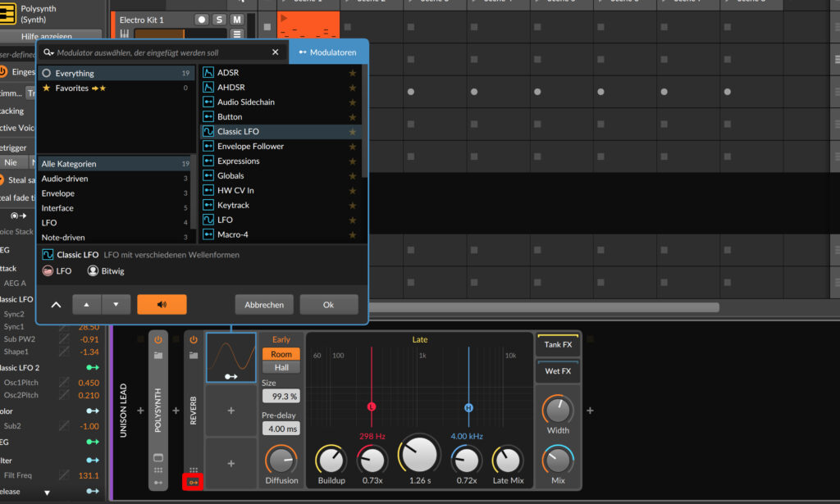Screen dimensions: 840x504
Task: Select Alle Kategorien category
Action: pos(115,164)
